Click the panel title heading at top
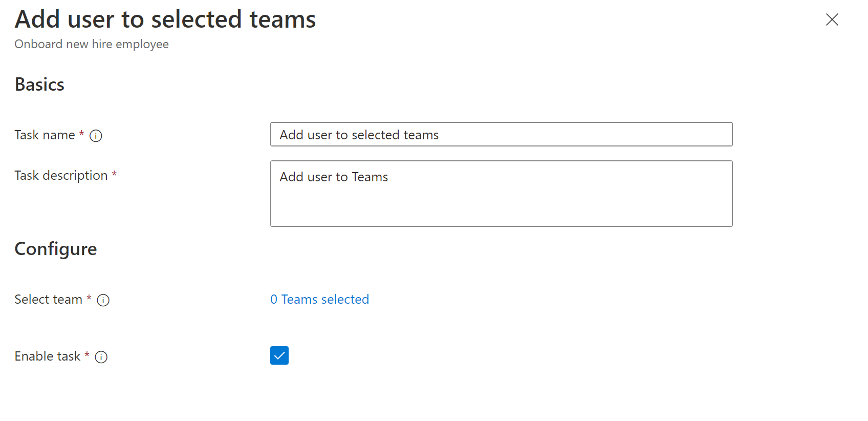Image resolution: width=868 pixels, height=421 pixels. (165, 19)
